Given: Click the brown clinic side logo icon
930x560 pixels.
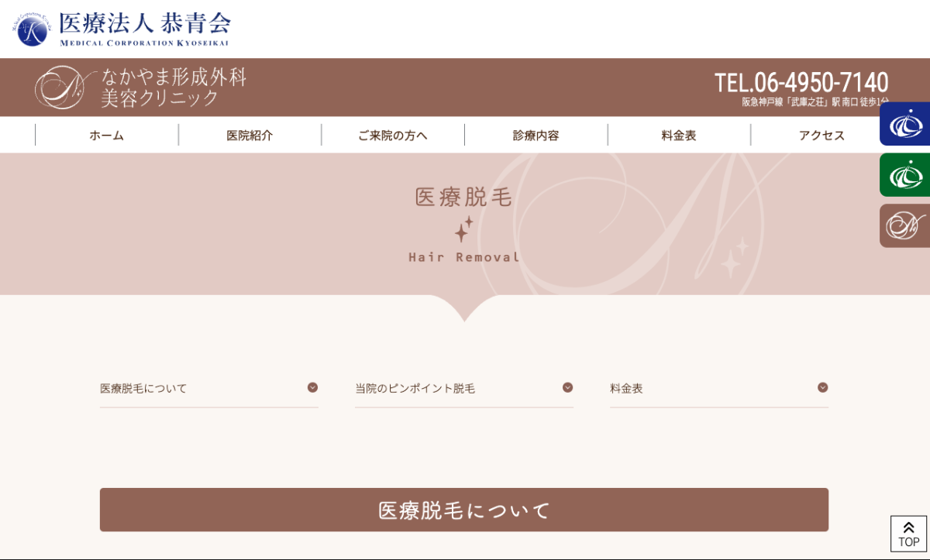Looking at the screenshot, I should (x=904, y=226).
